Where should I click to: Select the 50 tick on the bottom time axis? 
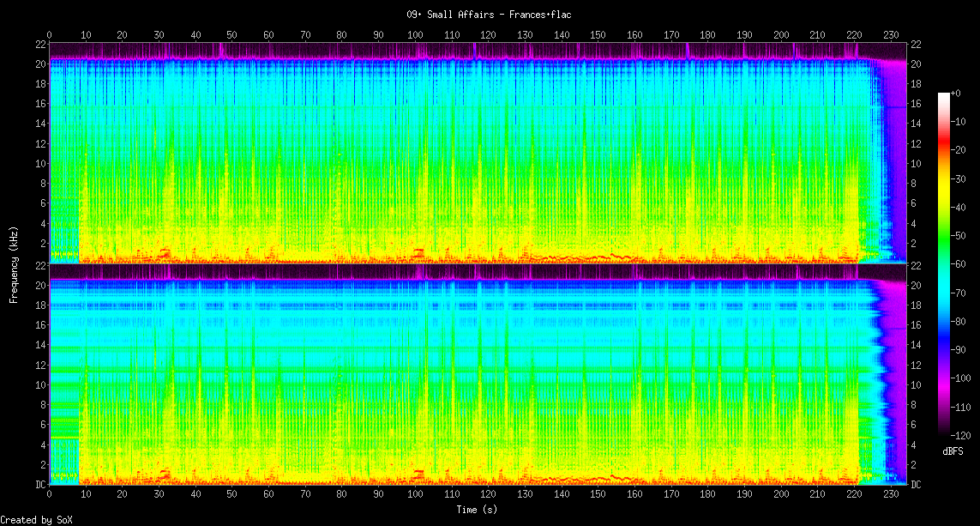pos(232,495)
